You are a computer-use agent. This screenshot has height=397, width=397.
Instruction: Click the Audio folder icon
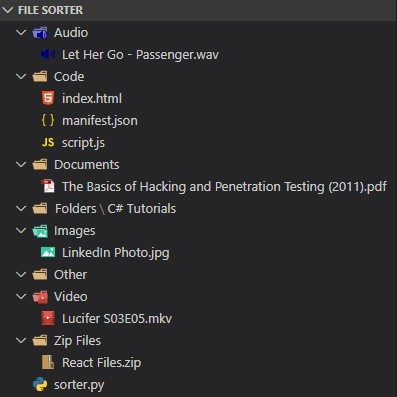40,32
